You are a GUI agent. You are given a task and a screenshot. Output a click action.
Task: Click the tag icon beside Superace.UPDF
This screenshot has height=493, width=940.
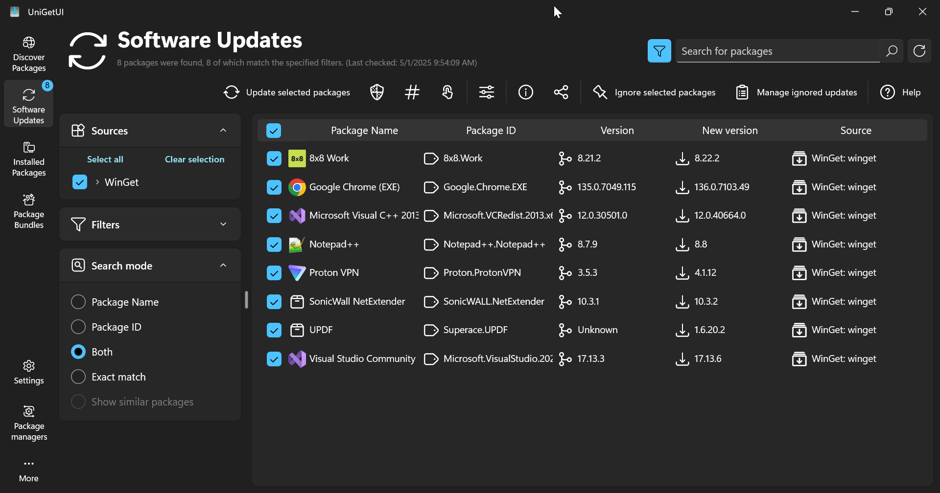pos(430,330)
